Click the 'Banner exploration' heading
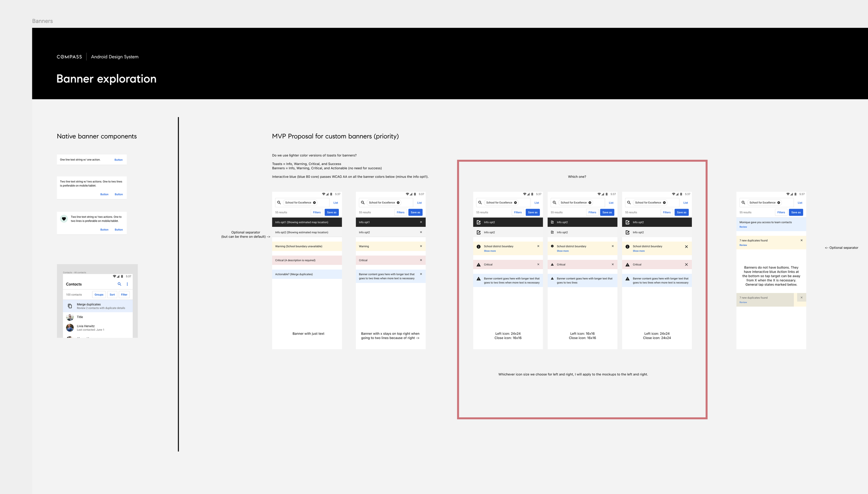The width and height of the screenshot is (868, 494). point(106,79)
